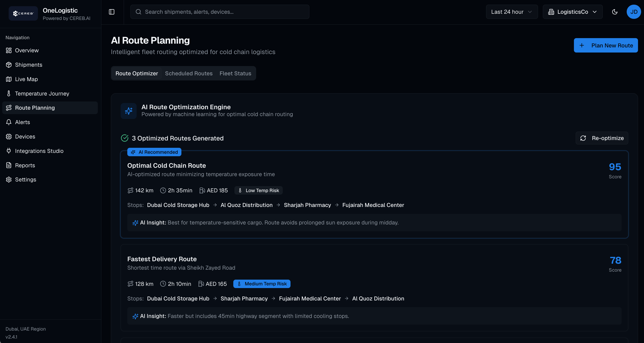Select the Integrations Studio icon

tap(8, 151)
